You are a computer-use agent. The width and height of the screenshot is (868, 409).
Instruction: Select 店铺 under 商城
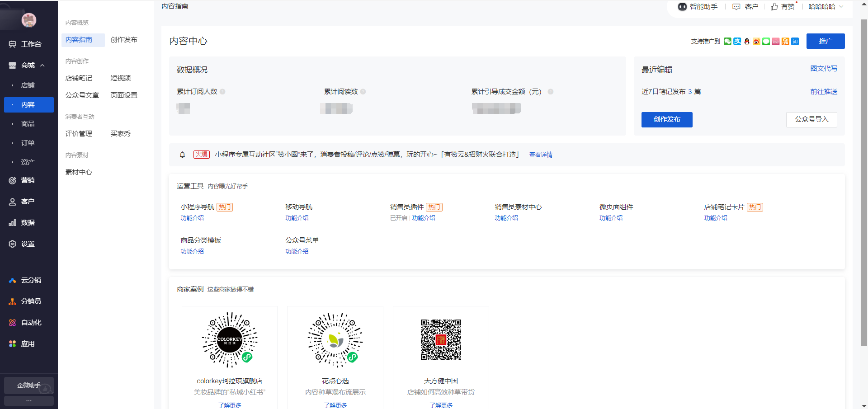(29, 85)
